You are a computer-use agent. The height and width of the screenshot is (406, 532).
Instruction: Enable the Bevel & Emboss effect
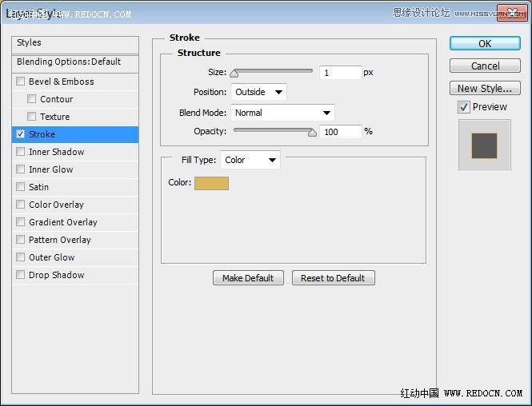pyautogui.click(x=21, y=82)
